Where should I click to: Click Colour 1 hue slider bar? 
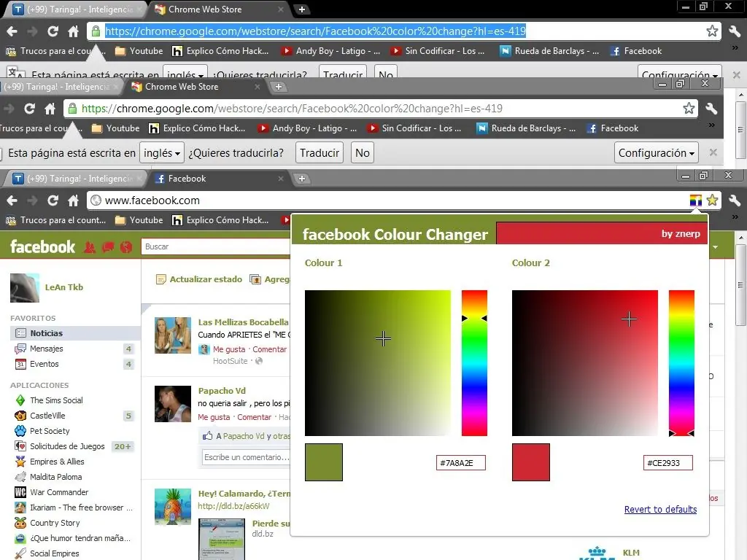[474, 363]
